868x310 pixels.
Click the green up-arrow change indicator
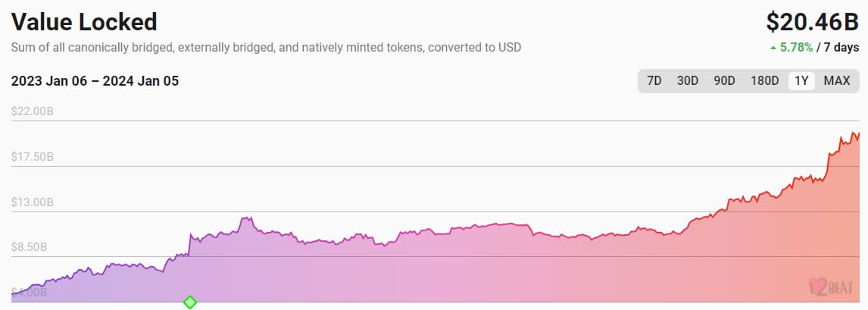click(x=773, y=49)
